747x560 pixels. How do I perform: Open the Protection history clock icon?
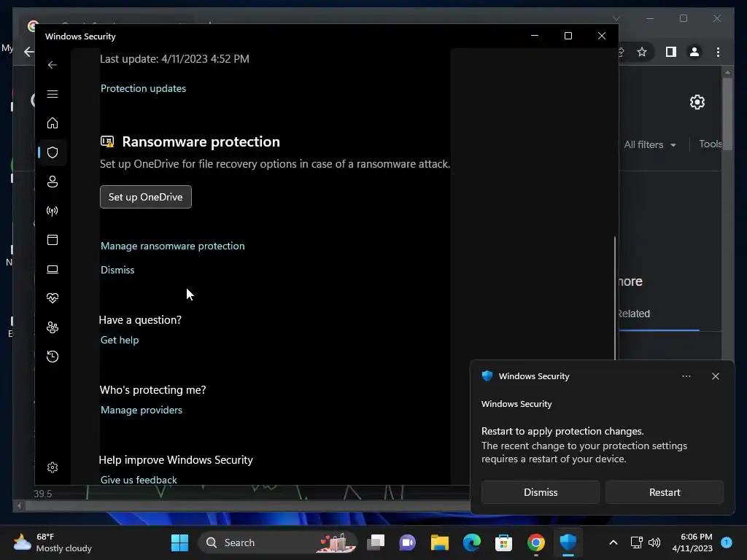tap(53, 356)
